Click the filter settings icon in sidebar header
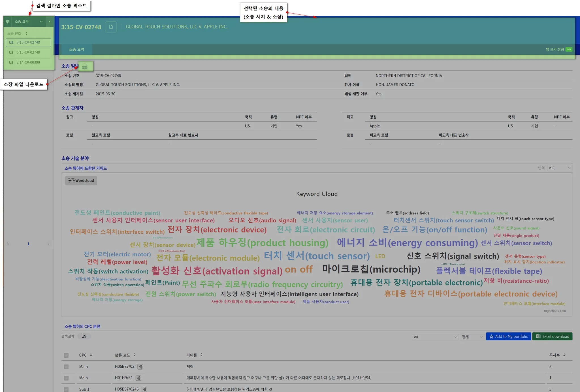This screenshot has height=392, width=580. tap(8, 22)
